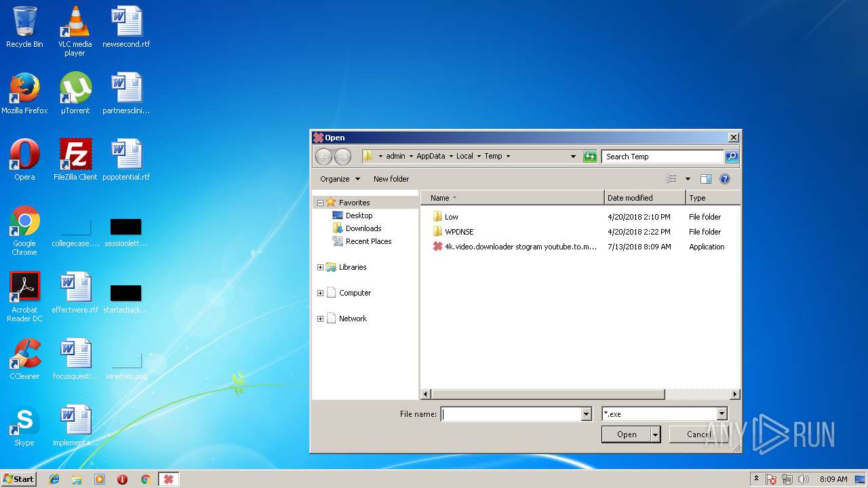Select Downloads under Favorites

pyautogui.click(x=357, y=228)
